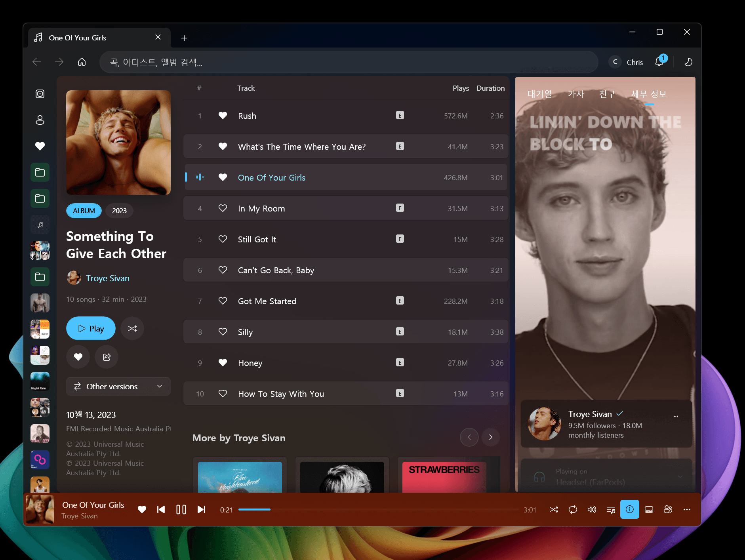The height and width of the screenshot is (560, 745).
Task: Unlike the now playing song in player bar
Action: tap(142, 509)
